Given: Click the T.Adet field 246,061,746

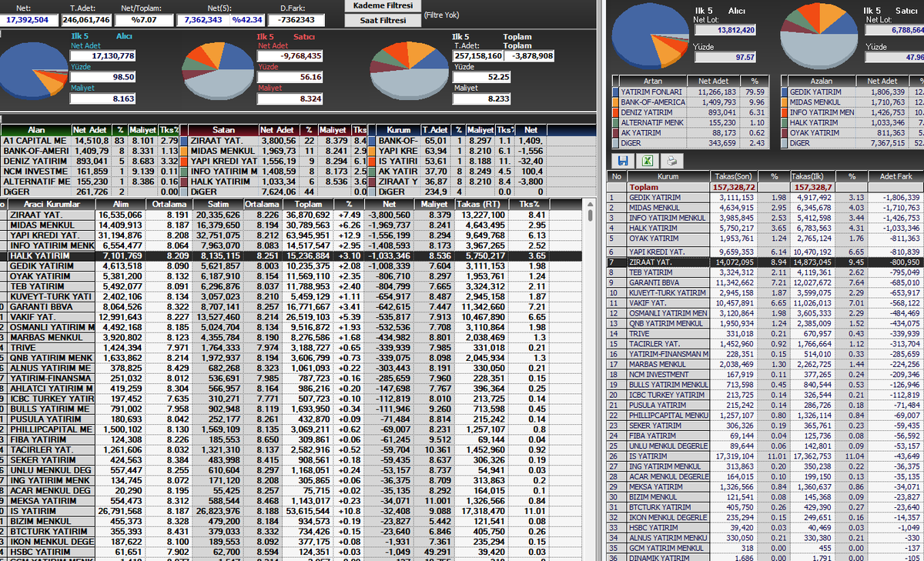Looking at the screenshot, I should [86, 20].
